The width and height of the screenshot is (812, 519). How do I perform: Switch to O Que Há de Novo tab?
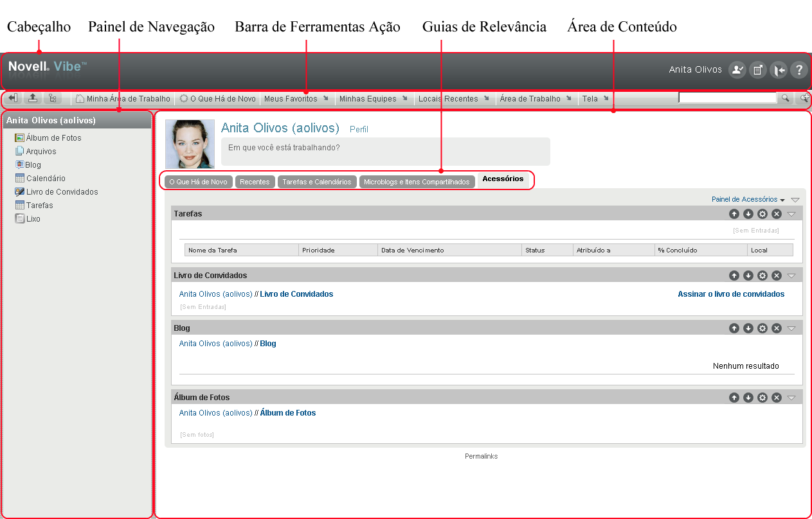coord(199,182)
